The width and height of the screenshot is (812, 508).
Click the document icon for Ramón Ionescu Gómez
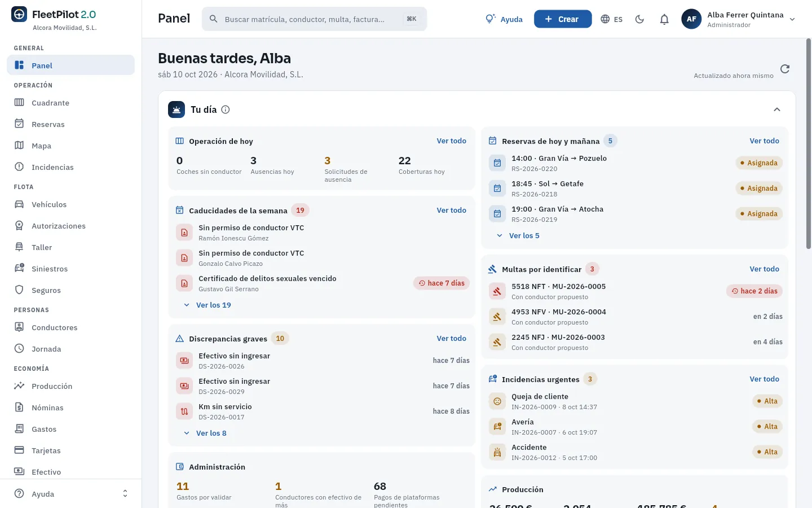184,233
